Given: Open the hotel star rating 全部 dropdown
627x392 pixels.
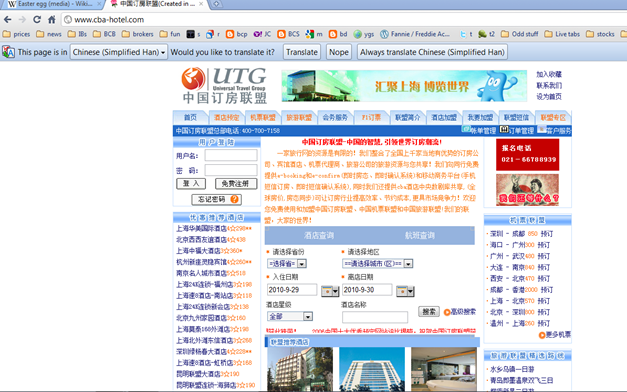Looking at the screenshot, I should pyautogui.click(x=290, y=316).
